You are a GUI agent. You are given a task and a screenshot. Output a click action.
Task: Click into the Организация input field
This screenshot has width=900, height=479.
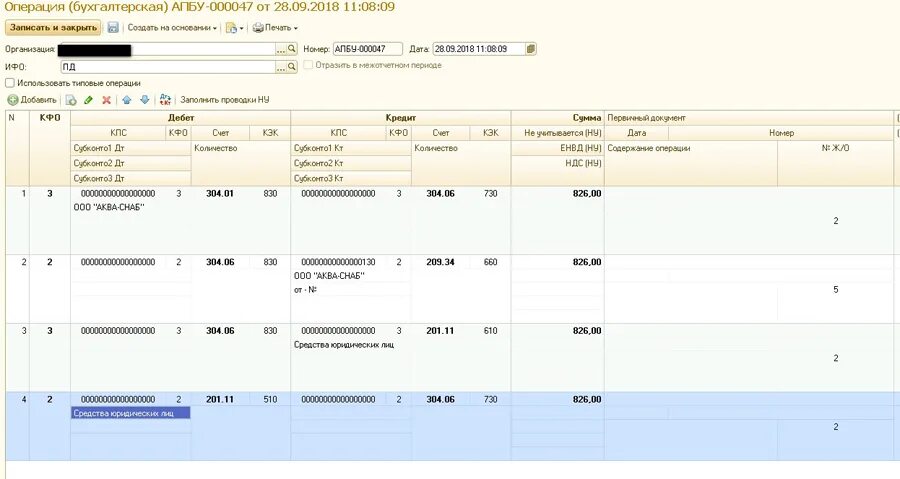coord(166,49)
